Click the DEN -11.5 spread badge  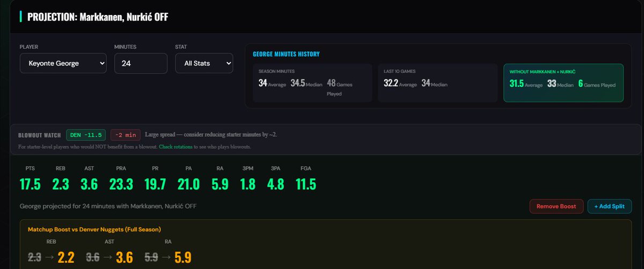point(86,135)
